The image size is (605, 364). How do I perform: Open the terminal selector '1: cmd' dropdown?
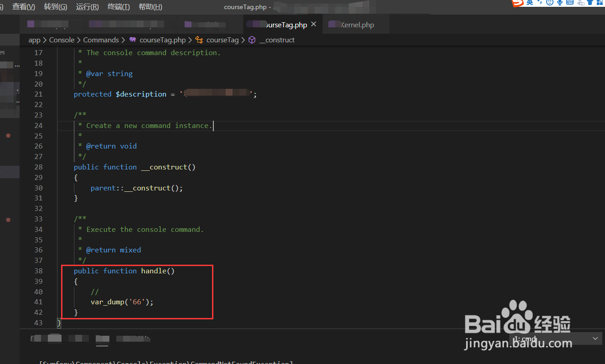click(x=556, y=338)
